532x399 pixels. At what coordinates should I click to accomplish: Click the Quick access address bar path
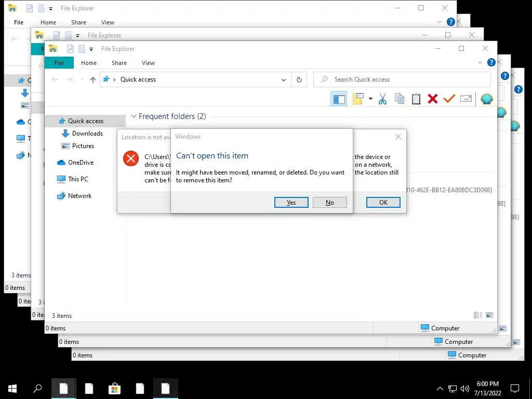(x=138, y=79)
